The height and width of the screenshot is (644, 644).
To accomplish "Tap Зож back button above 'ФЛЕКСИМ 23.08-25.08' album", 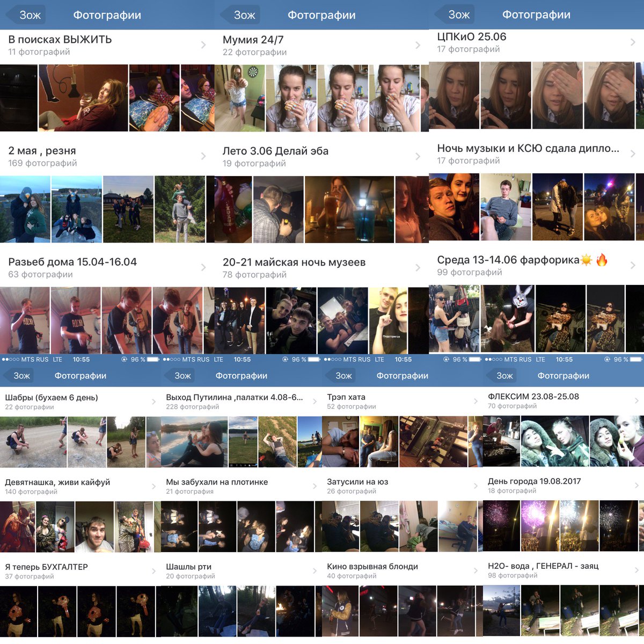I will click(x=501, y=376).
